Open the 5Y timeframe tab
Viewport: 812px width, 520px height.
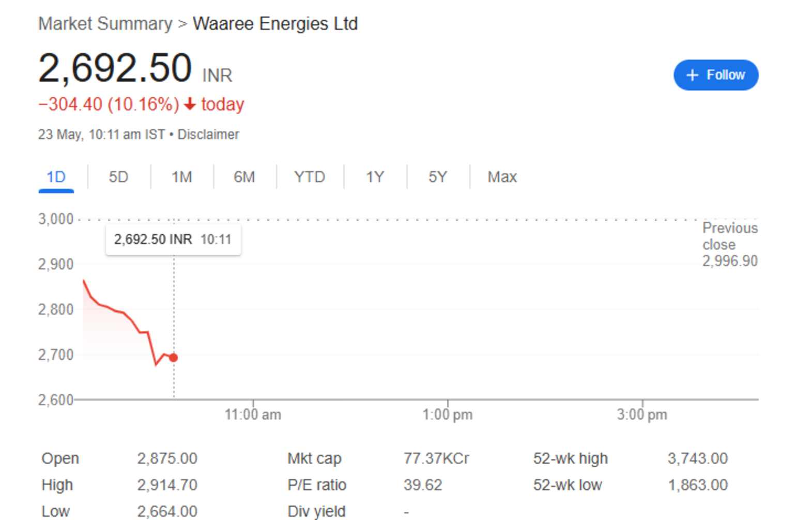(x=437, y=177)
